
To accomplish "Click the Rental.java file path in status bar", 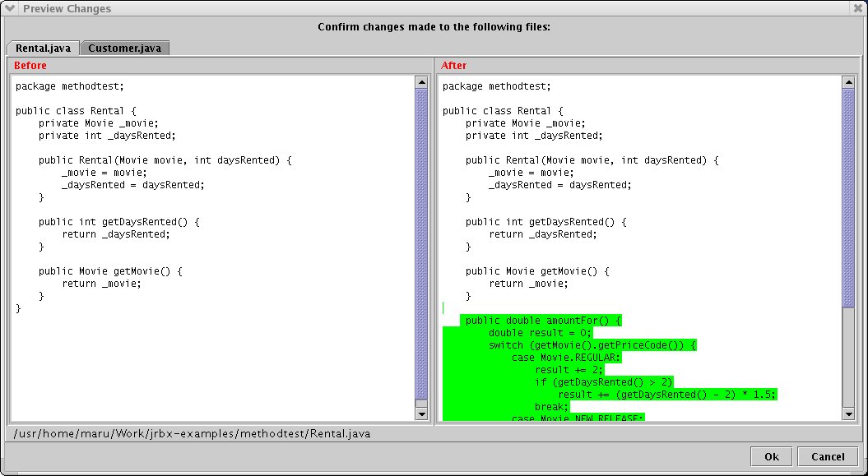I will pyautogui.click(x=192, y=433).
